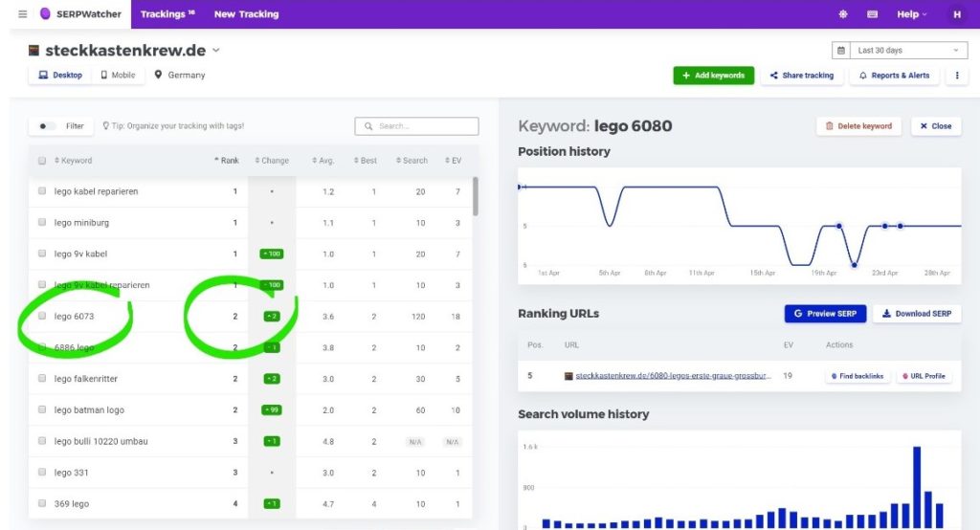Click the Delete keyword button

click(858, 125)
